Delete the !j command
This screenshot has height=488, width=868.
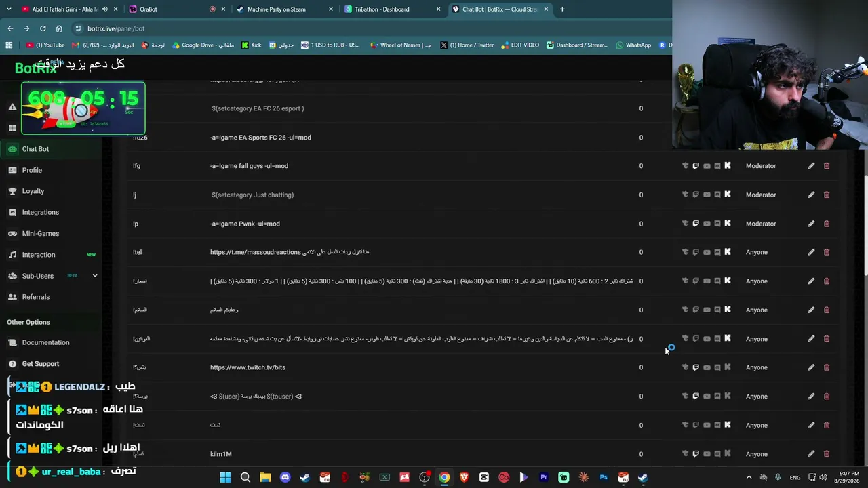(827, 195)
